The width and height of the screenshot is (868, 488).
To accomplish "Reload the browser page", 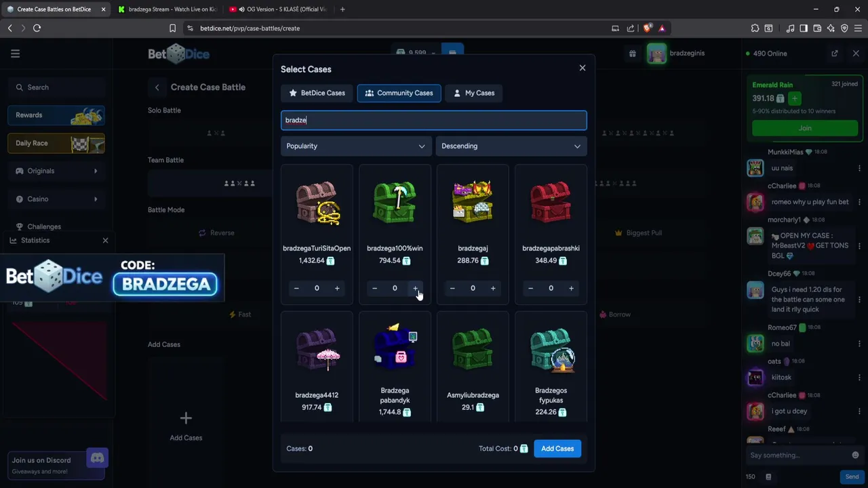I will click(37, 28).
